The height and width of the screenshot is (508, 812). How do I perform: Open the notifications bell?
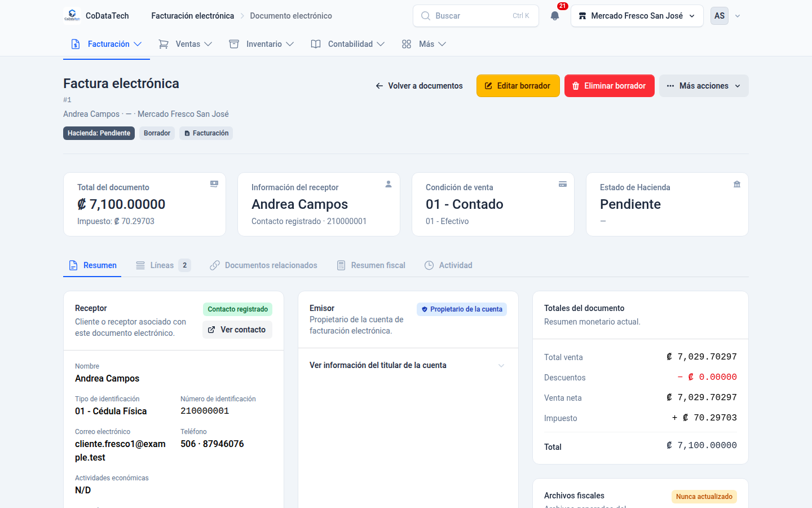(x=555, y=16)
